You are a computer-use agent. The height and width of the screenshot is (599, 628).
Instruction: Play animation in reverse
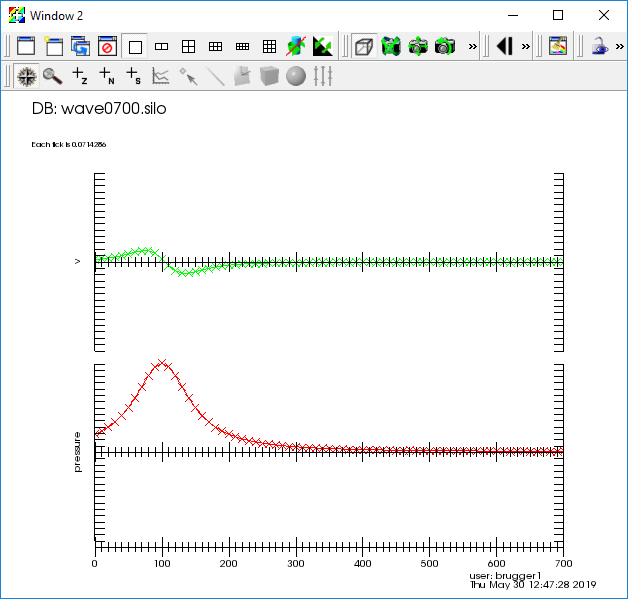(x=504, y=46)
